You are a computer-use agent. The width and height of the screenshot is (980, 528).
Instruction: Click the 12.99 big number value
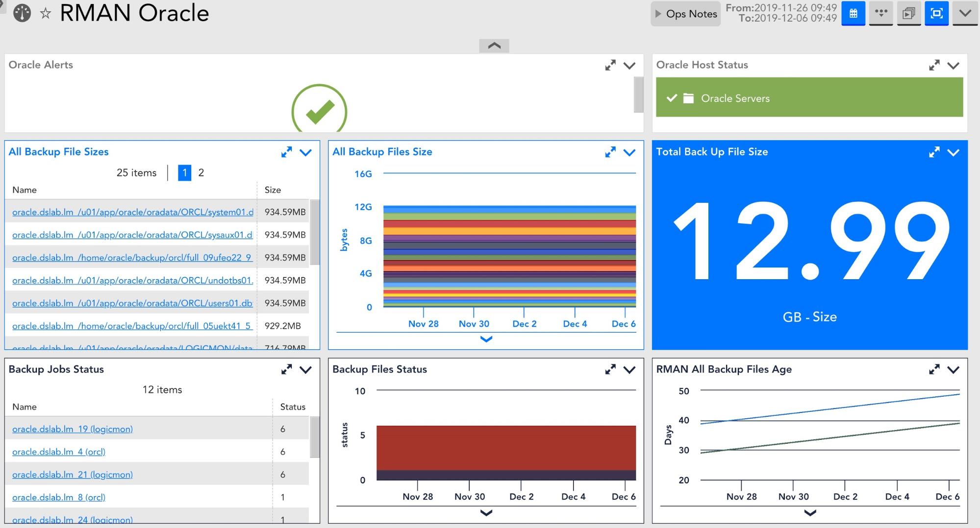pos(811,241)
